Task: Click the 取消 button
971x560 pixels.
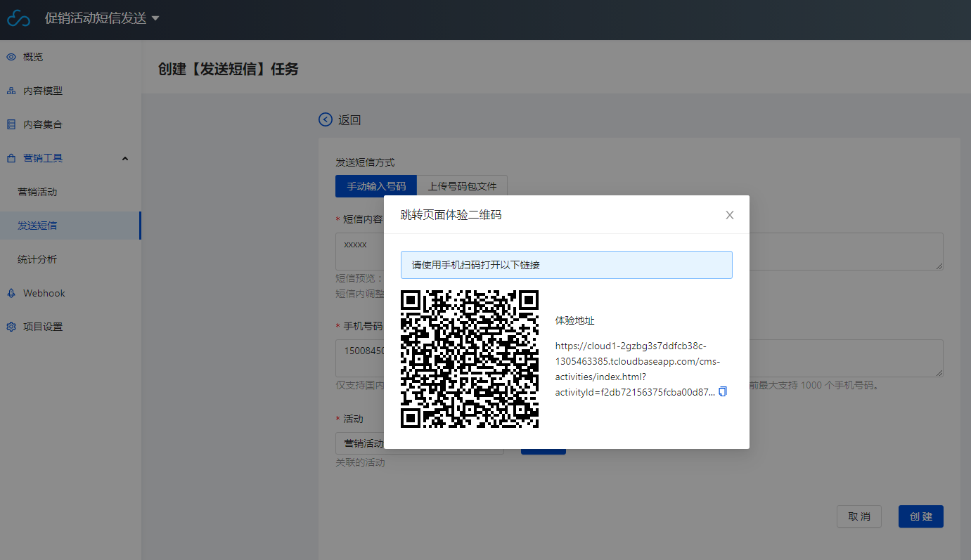Action: coord(859,516)
